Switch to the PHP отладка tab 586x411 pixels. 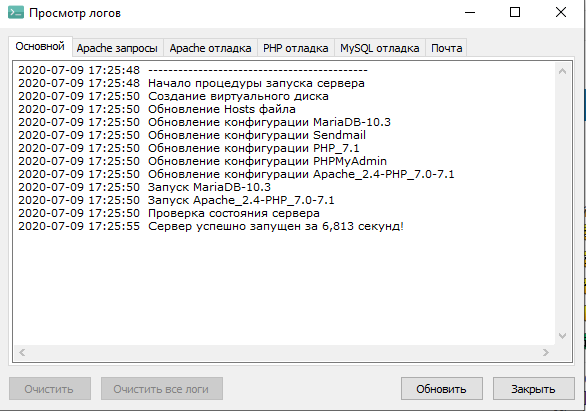tap(296, 48)
